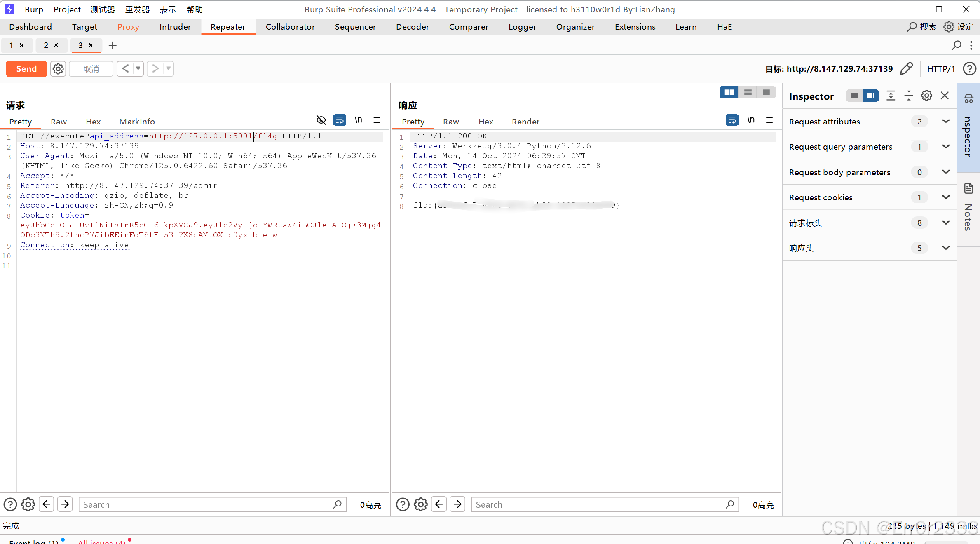Click the HTTP/1 protocol selector

tap(941, 69)
